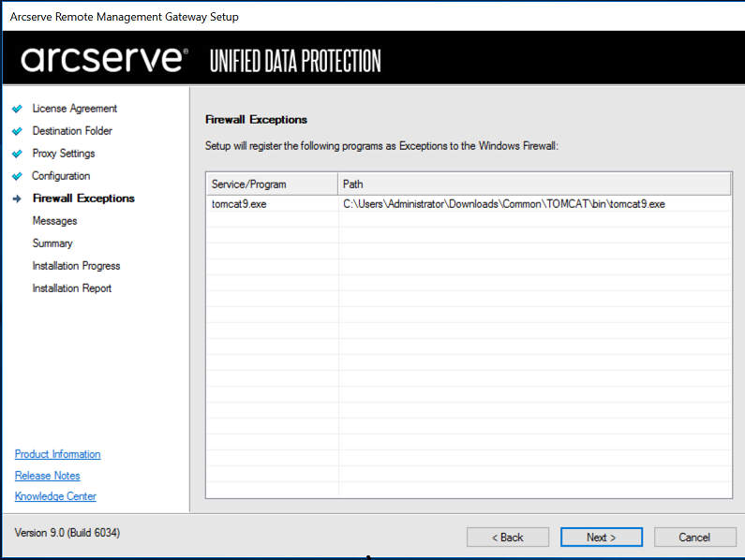
Task: Click the arcserve logo in the banner
Action: pyautogui.click(x=104, y=59)
